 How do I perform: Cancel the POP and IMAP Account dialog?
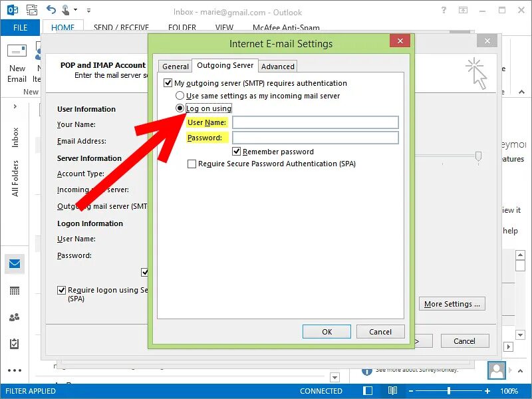[x=464, y=340]
